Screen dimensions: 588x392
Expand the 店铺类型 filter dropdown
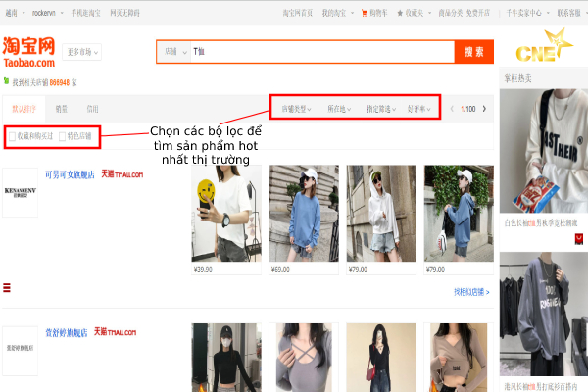pos(296,109)
